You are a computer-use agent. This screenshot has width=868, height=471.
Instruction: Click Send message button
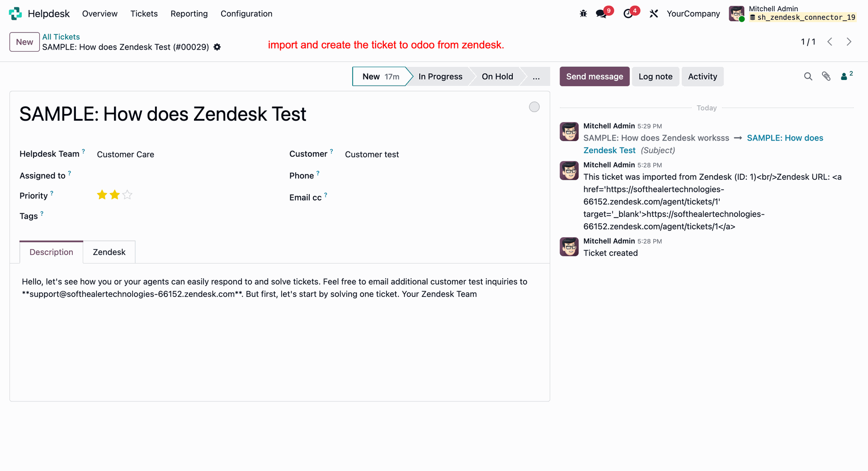coord(594,76)
